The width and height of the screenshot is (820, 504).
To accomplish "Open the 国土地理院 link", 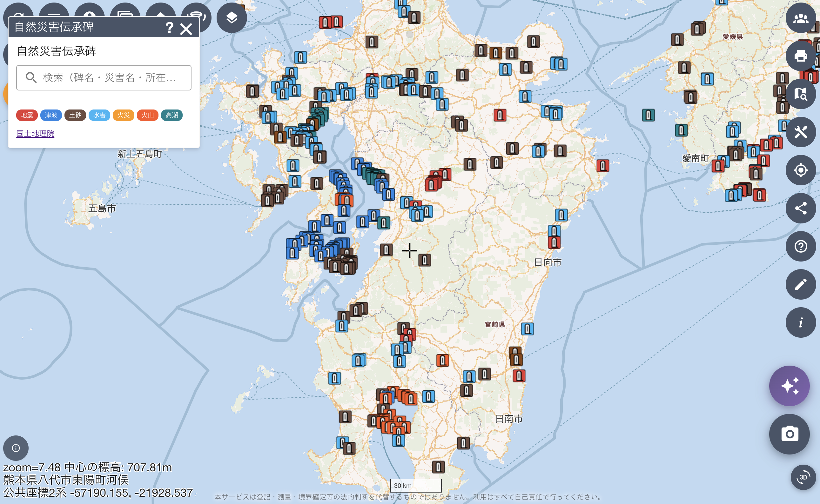I will click(x=35, y=134).
